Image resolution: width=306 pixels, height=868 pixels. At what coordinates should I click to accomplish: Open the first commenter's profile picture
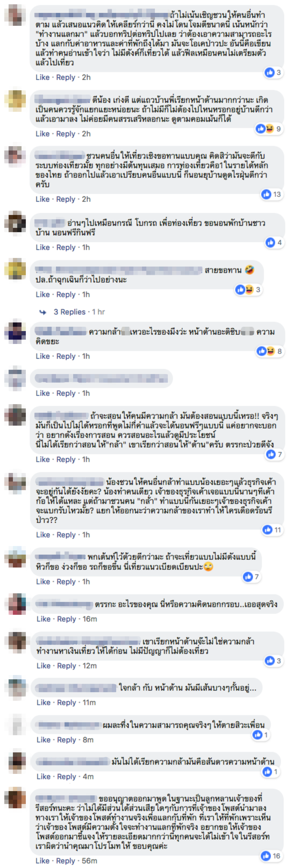(x=15, y=15)
